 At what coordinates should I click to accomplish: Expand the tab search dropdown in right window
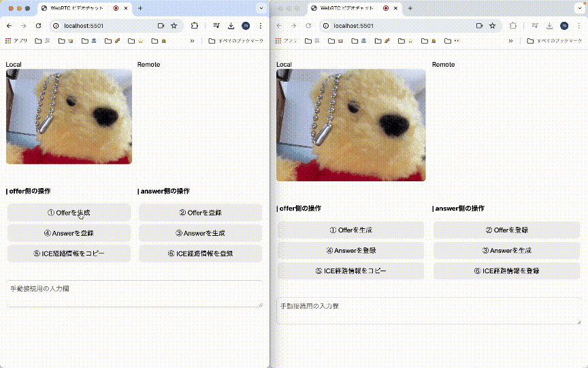point(579,8)
